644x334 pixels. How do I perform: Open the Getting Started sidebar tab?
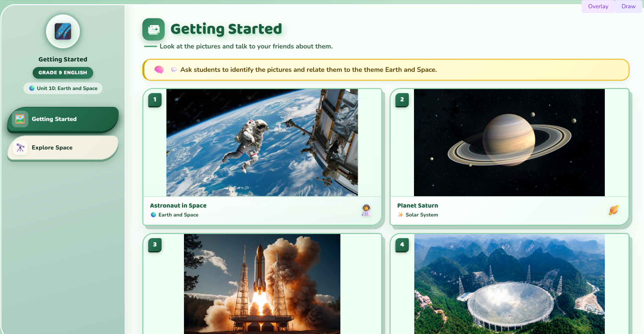pyautogui.click(x=63, y=119)
